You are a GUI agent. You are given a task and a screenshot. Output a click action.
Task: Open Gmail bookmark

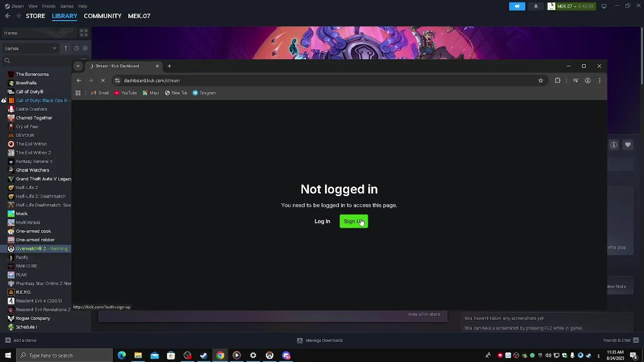100,93
